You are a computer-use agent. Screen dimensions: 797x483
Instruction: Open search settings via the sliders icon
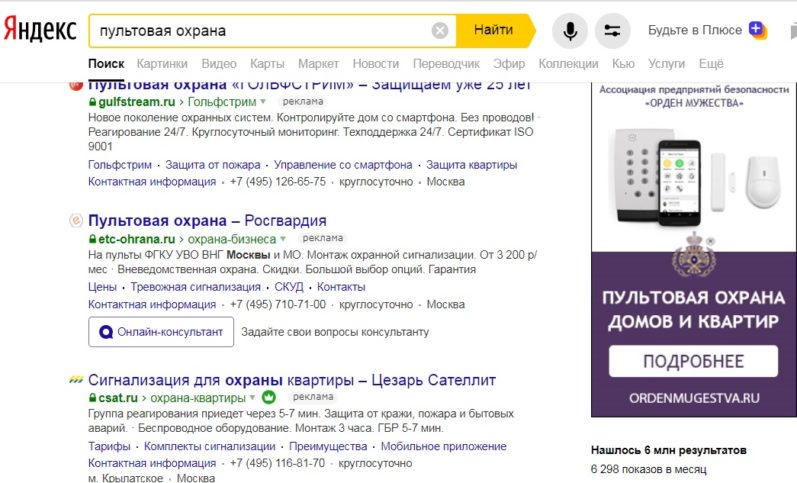[612, 31]
